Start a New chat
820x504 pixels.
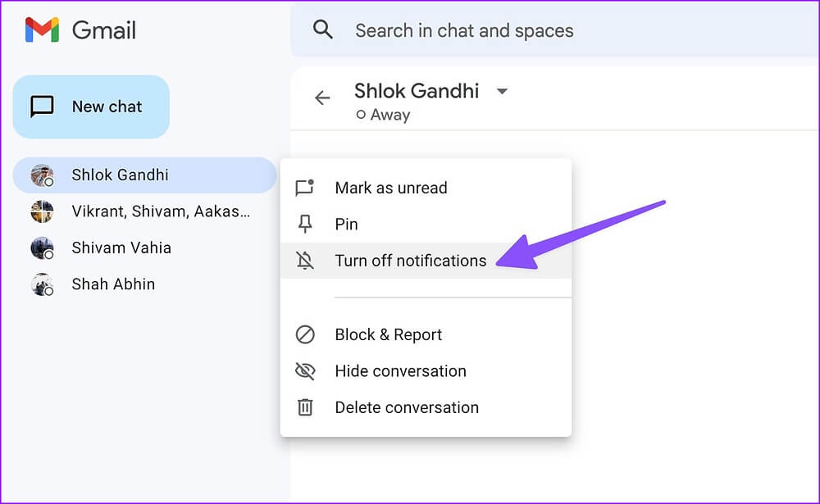click(91, 107)
